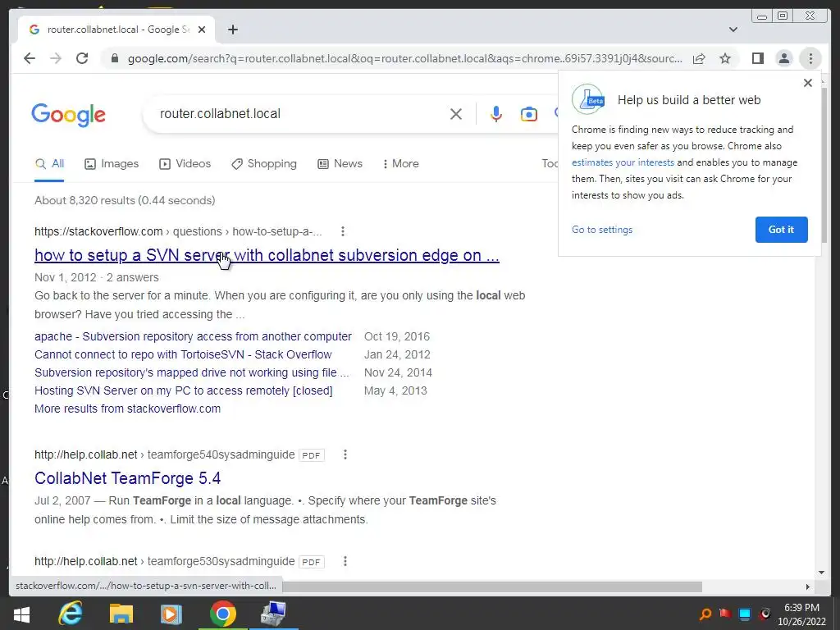Go to the Google logo homepage
This screenshot has width=840, height=630.
pos(69,115)
